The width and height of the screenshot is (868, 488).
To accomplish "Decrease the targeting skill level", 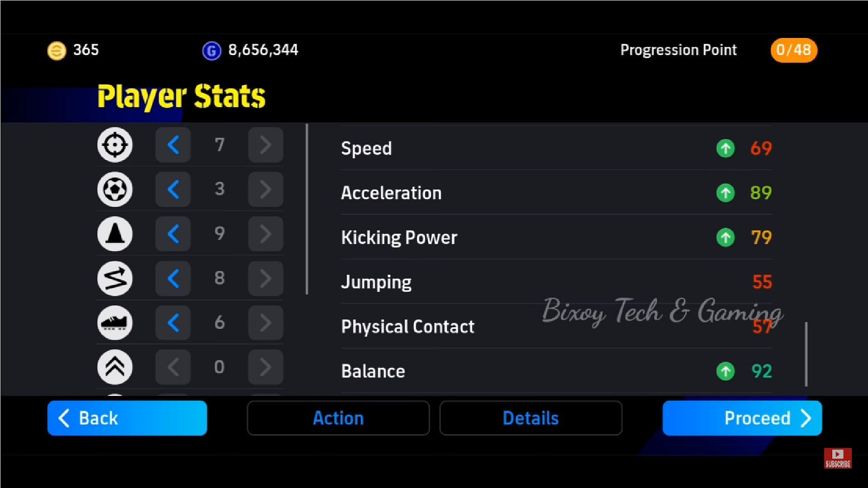I will 173,145.
